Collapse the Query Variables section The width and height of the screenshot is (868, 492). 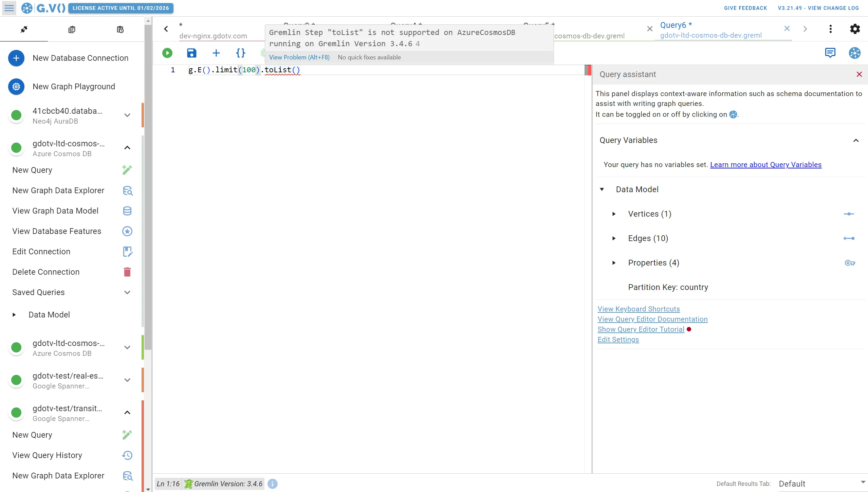pos(856,141)
